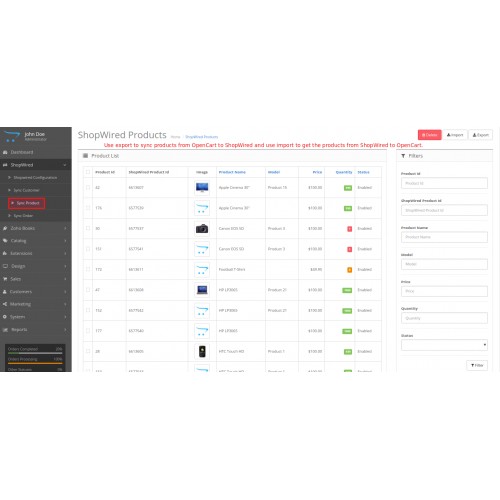Check the box for product id 172
The image size is (500, 500).
click(88, 269)
